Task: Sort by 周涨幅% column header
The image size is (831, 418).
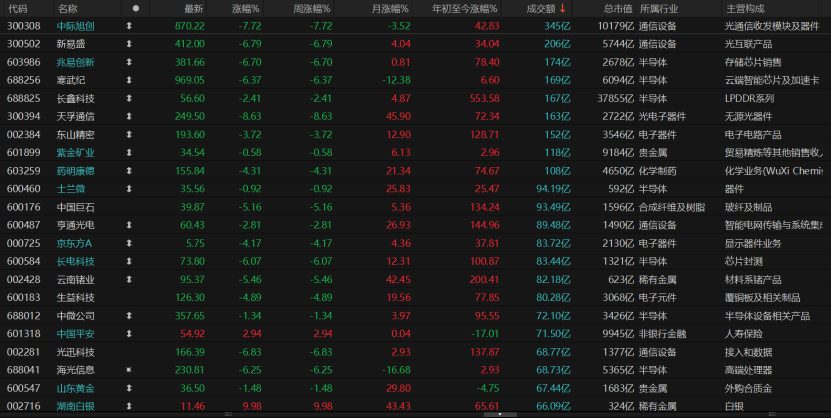Action: (312, 8)
